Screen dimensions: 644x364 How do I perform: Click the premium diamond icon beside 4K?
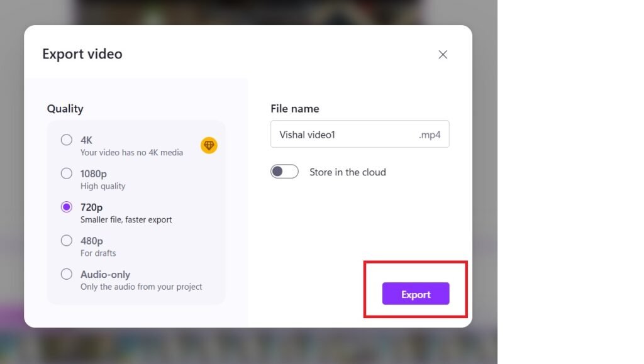pos(209,145)
